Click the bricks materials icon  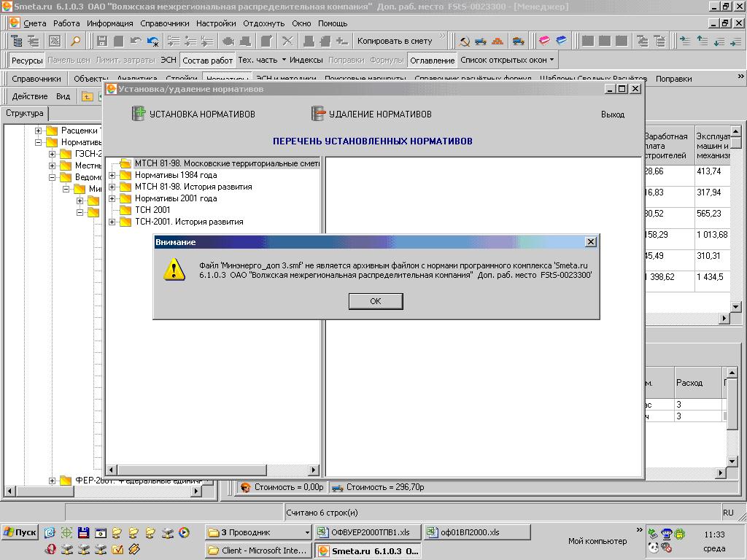[x=498, y=41]
